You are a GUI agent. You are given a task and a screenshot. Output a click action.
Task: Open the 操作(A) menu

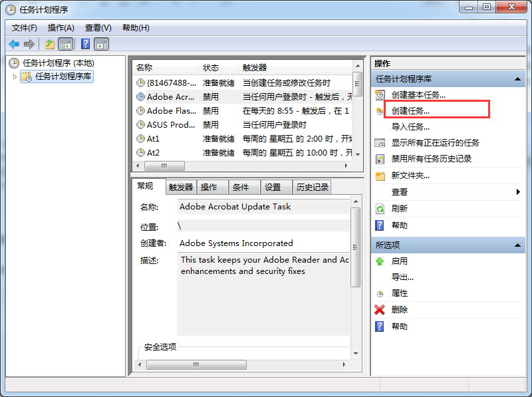pyautogui.click(x=61, y=28)
